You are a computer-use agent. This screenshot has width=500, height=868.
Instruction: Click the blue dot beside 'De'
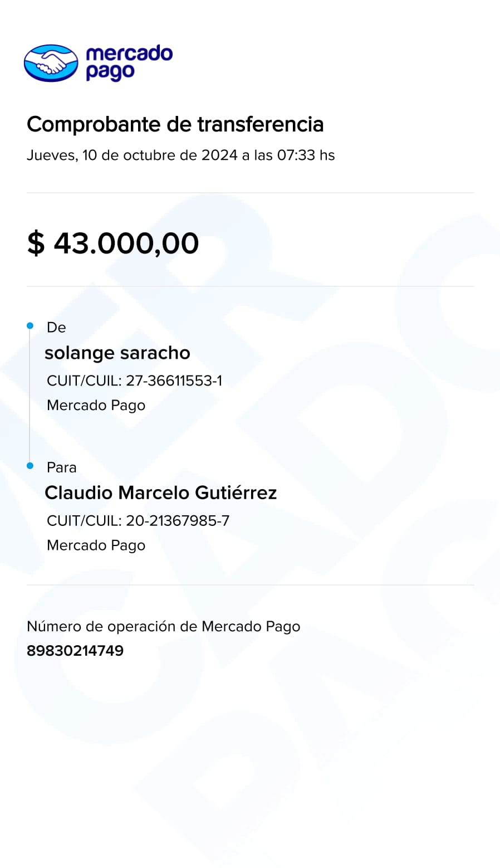pyautogui.click(x=30, y=326)
